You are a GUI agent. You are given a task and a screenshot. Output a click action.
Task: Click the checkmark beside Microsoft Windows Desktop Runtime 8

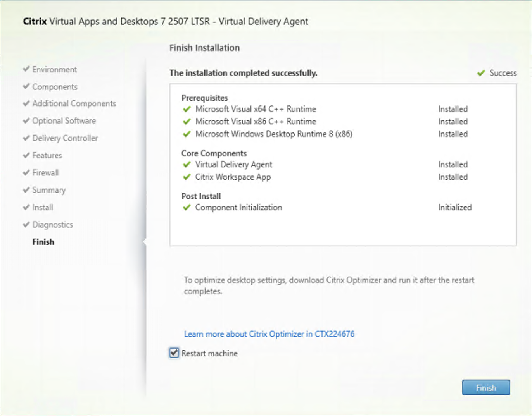(187, 134)
